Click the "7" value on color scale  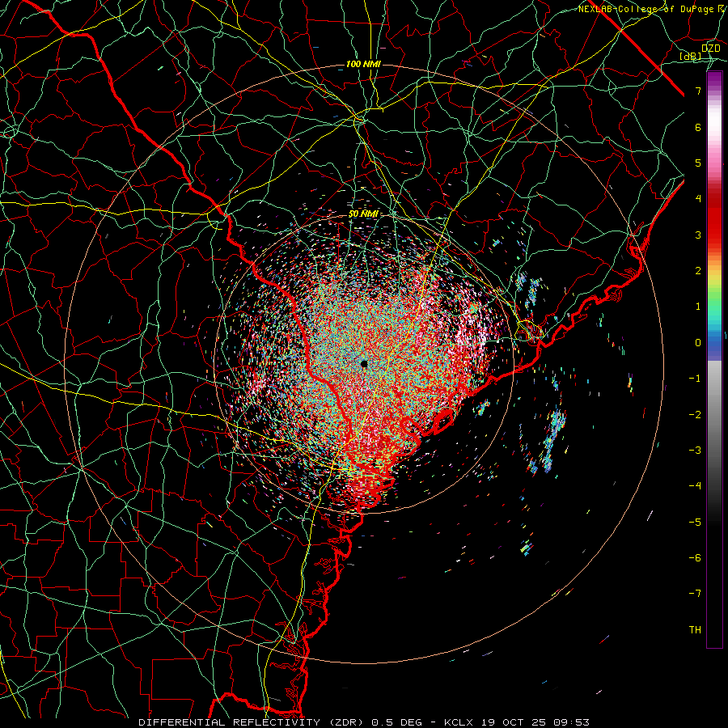(x=698, y=91)
